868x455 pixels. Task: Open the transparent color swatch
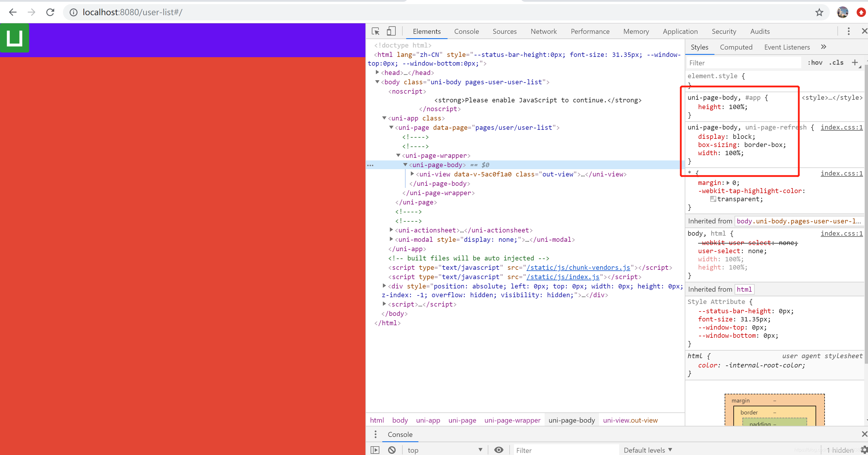click(x=713, y=199)
